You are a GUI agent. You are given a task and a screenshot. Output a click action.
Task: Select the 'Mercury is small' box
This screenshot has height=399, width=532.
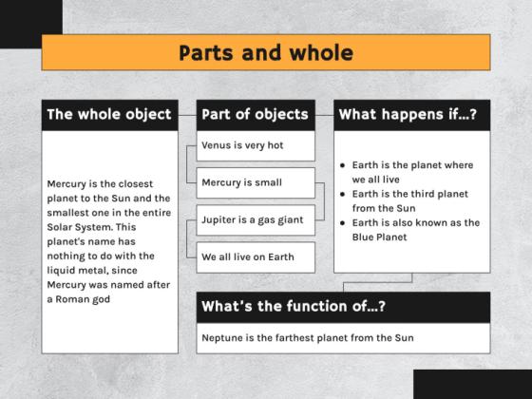pos(256,182)
